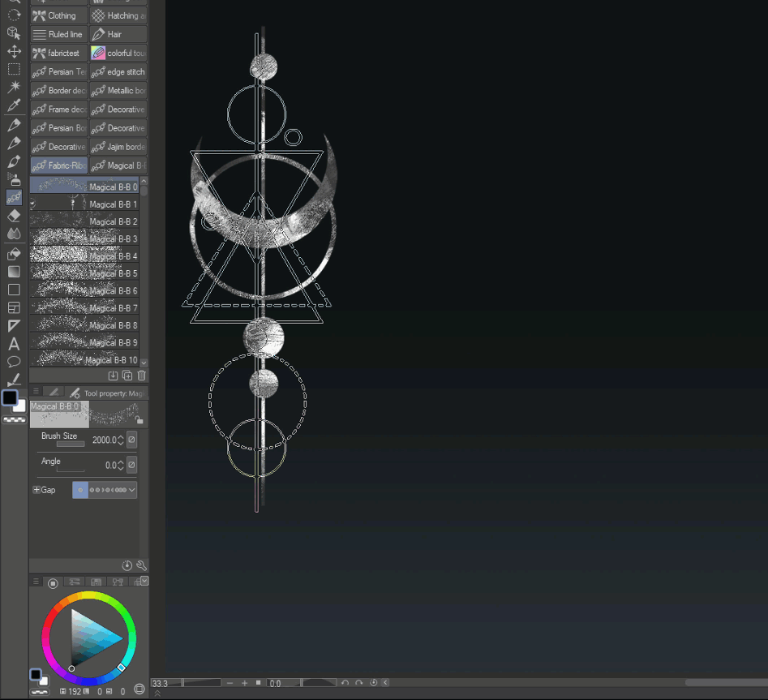
Task: Select the Text tool
Action: pyautogui.click(x=14, y=344)
